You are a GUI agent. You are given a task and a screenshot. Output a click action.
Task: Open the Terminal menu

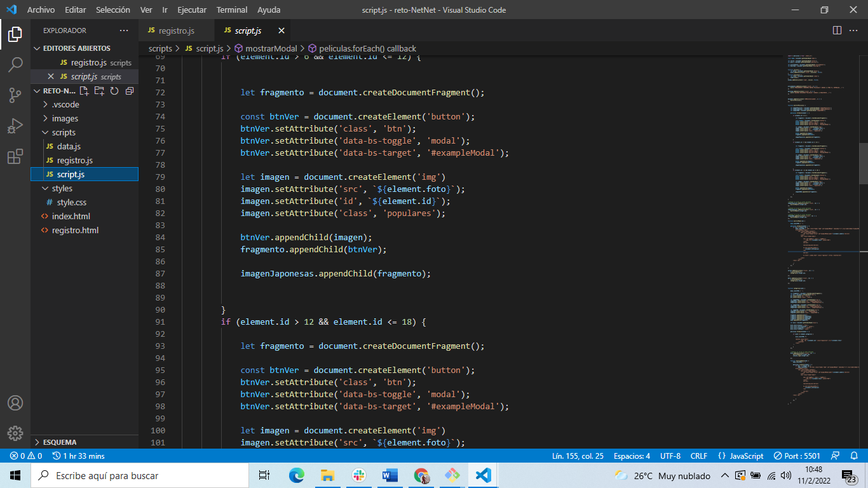[x=232, y=10]
